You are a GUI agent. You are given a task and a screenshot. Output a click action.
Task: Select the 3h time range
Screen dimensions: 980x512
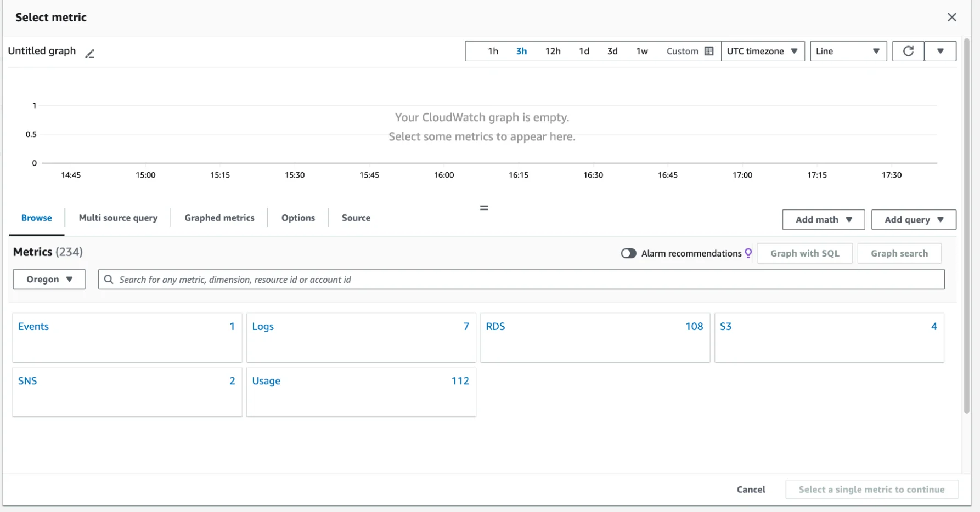pos(521,51)
